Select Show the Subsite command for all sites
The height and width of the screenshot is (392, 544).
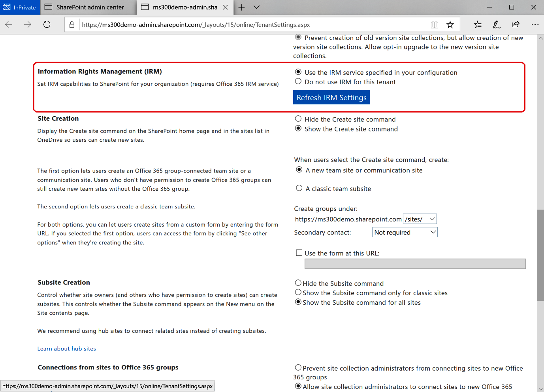[x=298, y=302]
